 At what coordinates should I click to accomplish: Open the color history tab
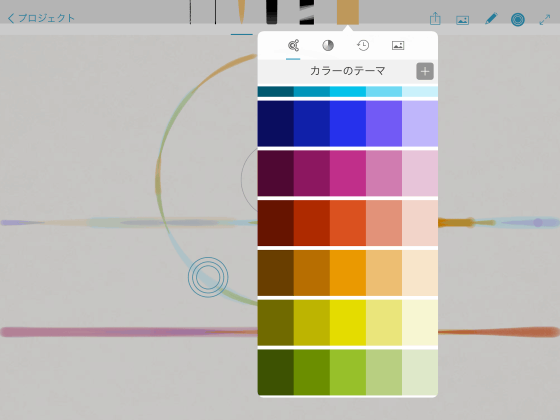click(x=363, y=45)
